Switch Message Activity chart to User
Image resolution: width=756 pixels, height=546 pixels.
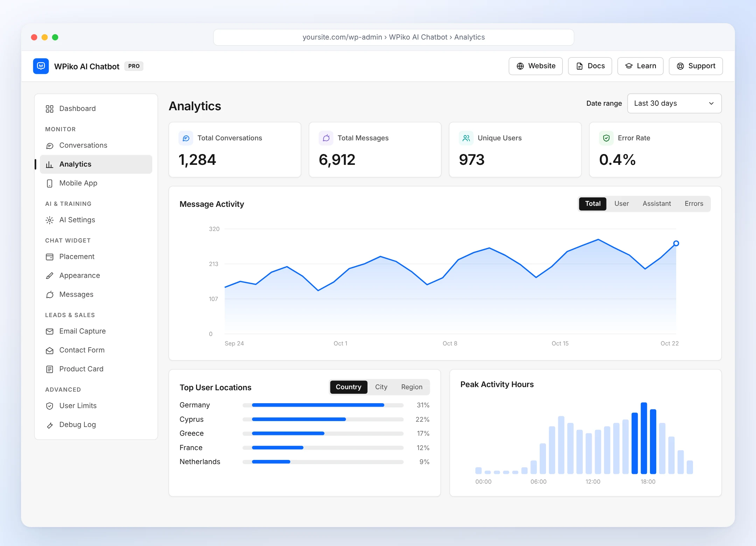pos(622,204)
